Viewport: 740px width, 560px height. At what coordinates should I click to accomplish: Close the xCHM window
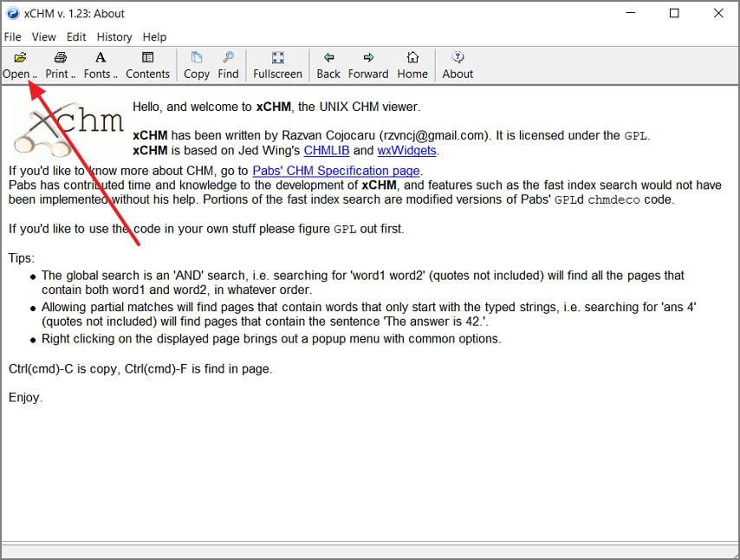click(x=718, y=13)
